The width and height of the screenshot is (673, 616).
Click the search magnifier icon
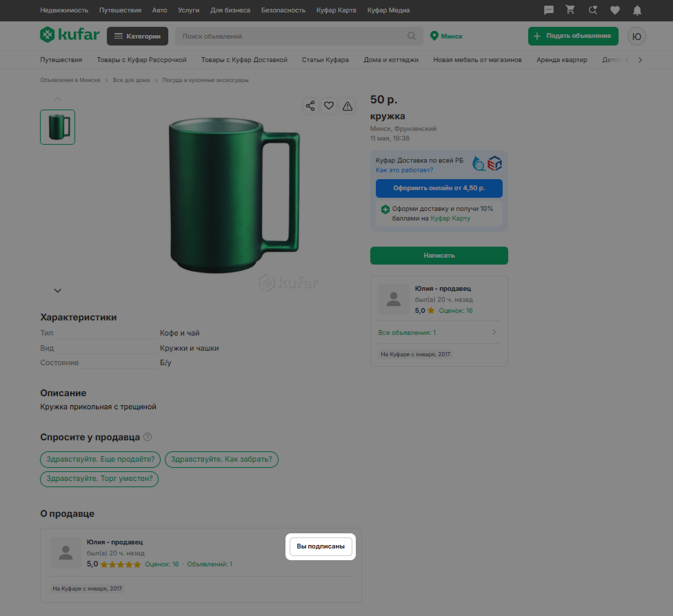411,36
